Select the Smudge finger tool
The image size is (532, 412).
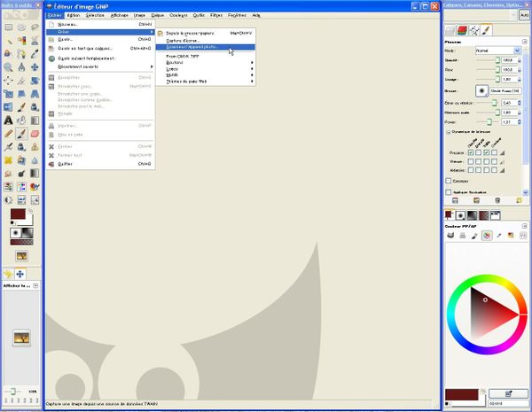point(8,174)
